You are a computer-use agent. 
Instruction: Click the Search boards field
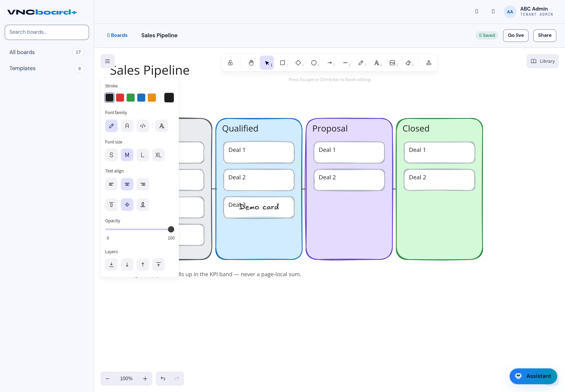47,32
